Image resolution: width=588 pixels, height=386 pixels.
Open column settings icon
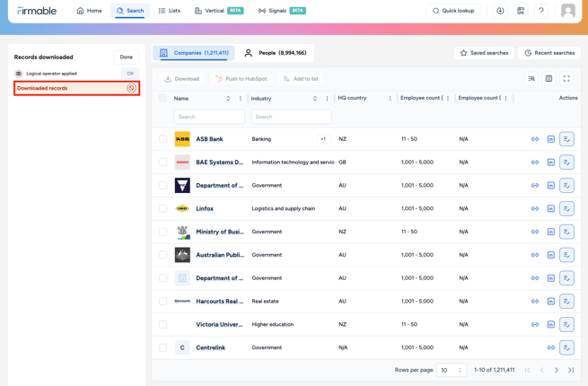[x=549, y=79]
